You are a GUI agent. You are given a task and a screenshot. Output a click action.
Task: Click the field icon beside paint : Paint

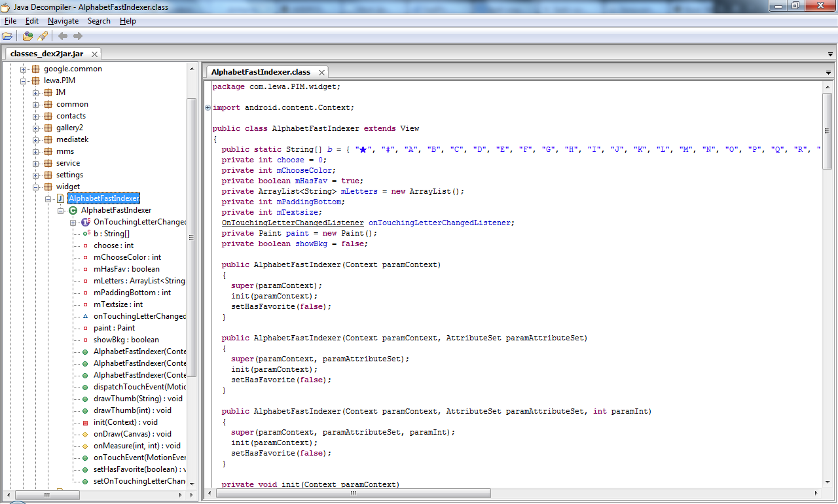pyautogui.click(x=86, y=328)
